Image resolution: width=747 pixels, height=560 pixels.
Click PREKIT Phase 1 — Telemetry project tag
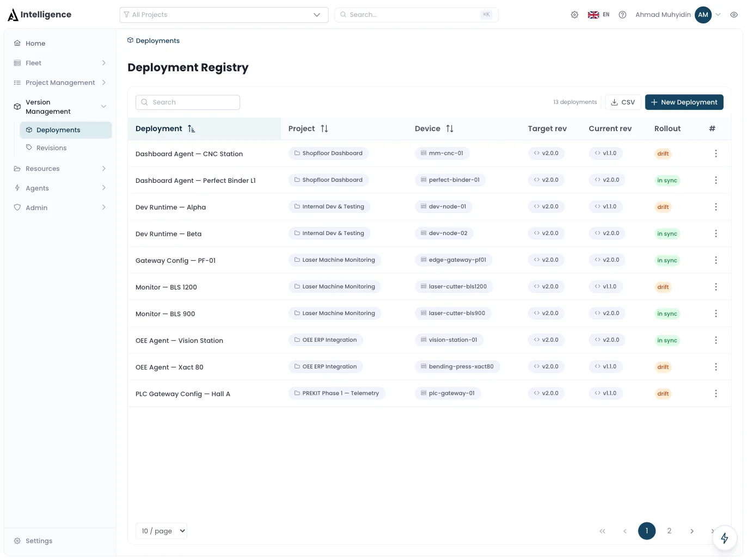(x=337, y=393)
